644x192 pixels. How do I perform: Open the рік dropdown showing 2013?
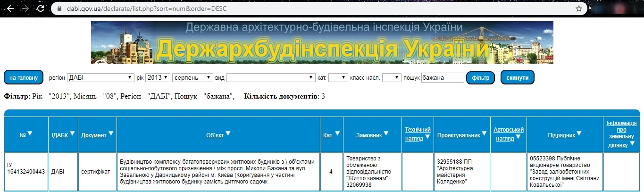pos(158,77)
